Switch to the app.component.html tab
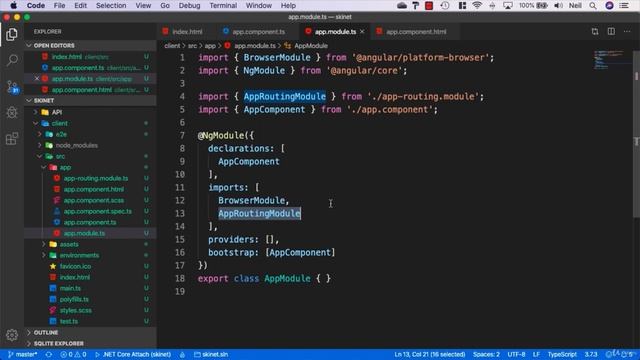 (x=416, y=31)
